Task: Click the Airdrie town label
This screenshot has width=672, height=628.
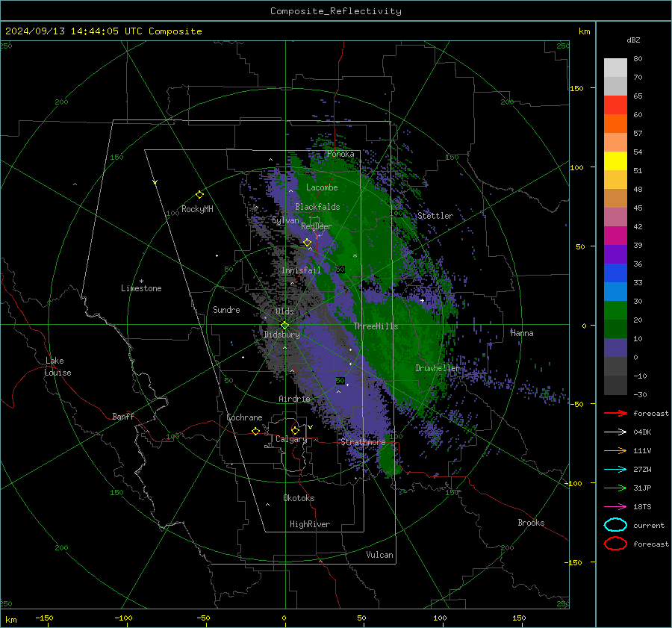Action: click(x=294, y=399)
